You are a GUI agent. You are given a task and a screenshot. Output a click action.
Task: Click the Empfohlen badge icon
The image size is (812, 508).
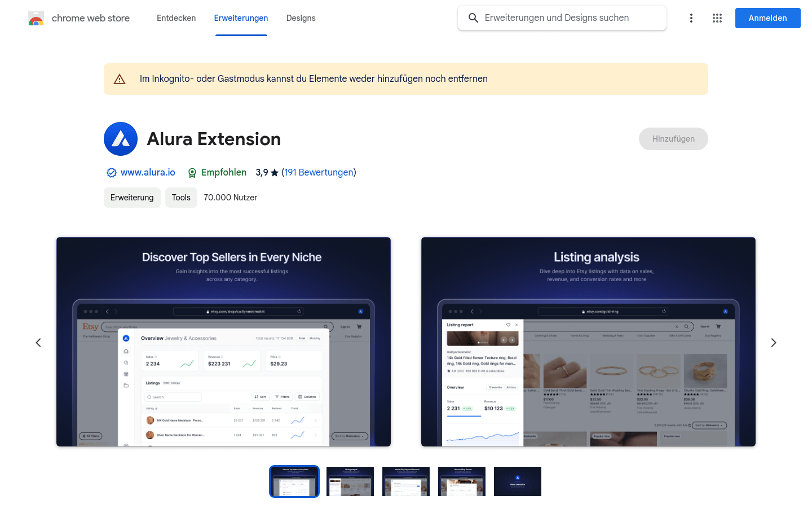192,172
